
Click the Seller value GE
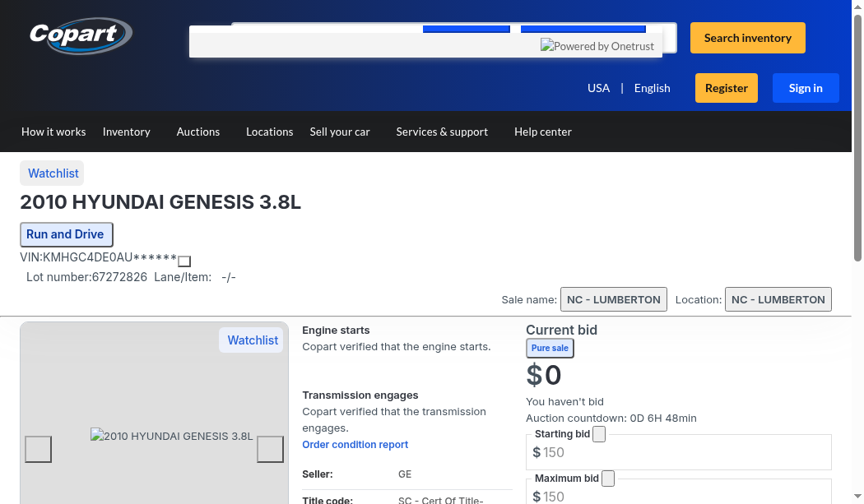point(405,474)
